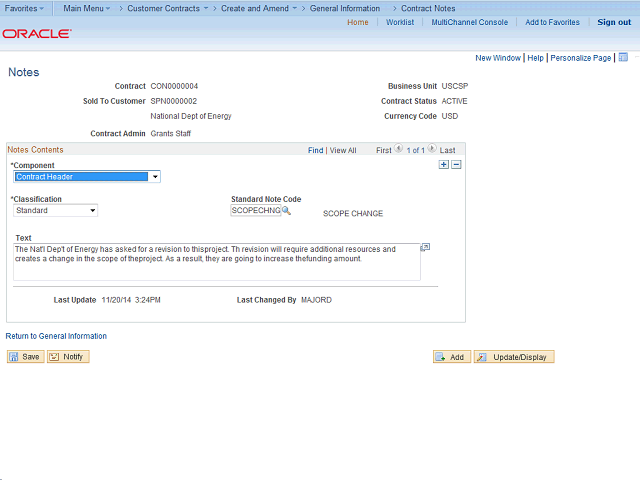
Task: Show next row arrow in Notes Contents
Action: [432, 149]
